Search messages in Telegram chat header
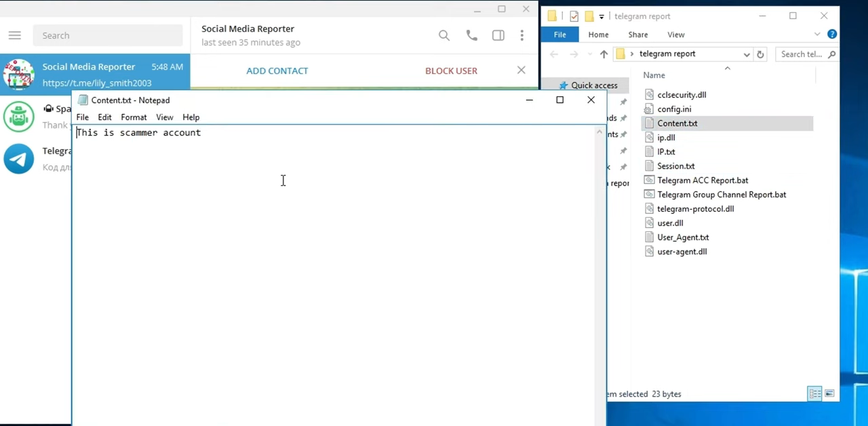Viewport: 868px width, 426px height. pos(444,35)
